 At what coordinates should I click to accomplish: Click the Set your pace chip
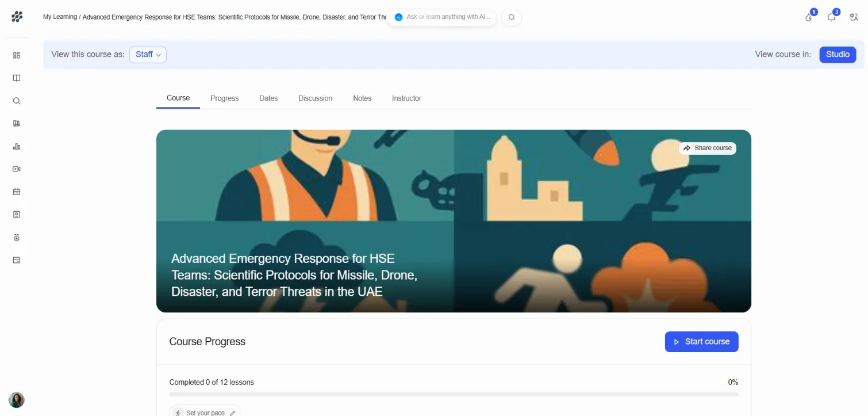tap(205, 411)
